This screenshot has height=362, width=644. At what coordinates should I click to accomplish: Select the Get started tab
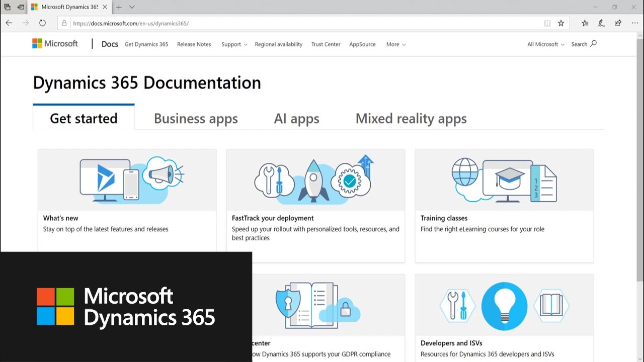(x=84, y=118)
